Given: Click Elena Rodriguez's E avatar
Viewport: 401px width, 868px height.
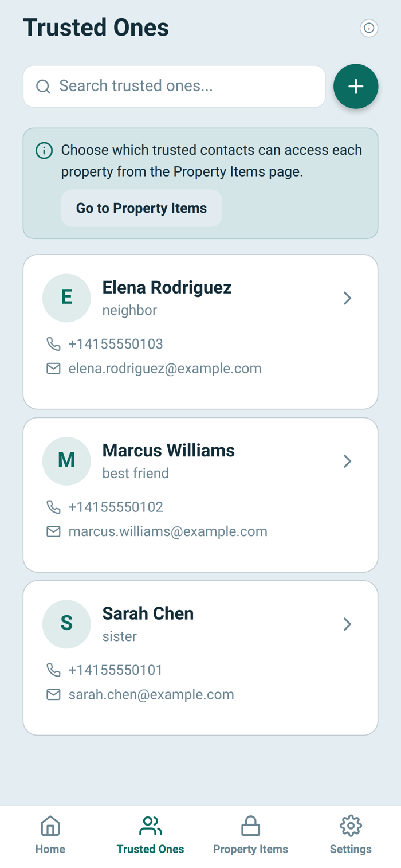Looking at the screenshot, I should (x=66, y=298).
